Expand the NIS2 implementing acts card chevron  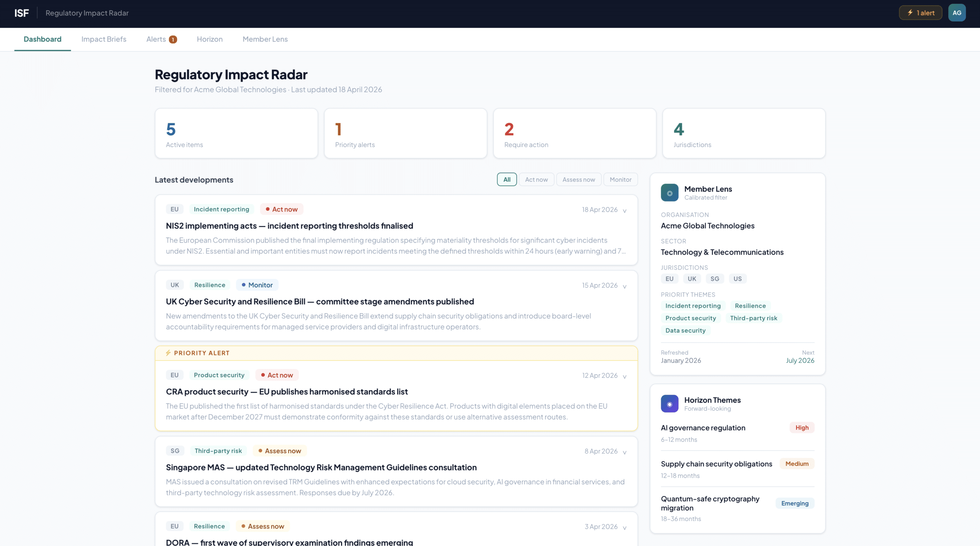click(x=624, y=211)
